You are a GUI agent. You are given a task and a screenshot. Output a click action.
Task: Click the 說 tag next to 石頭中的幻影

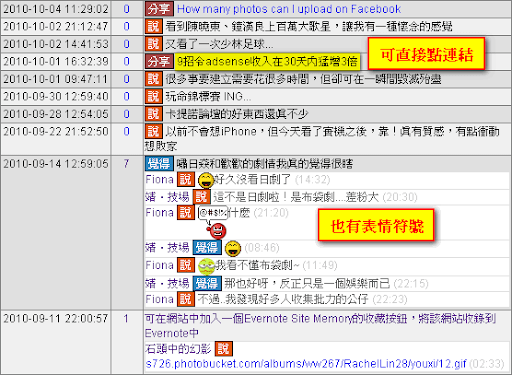(x=223, y=349)
